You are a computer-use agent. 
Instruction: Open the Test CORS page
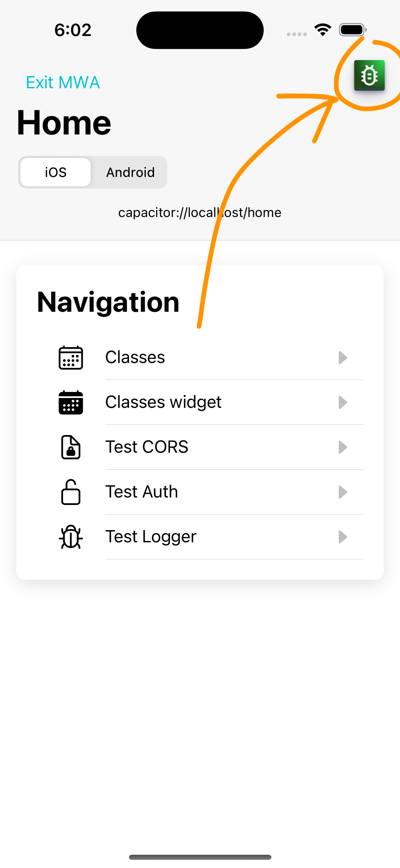click(147, 447)
